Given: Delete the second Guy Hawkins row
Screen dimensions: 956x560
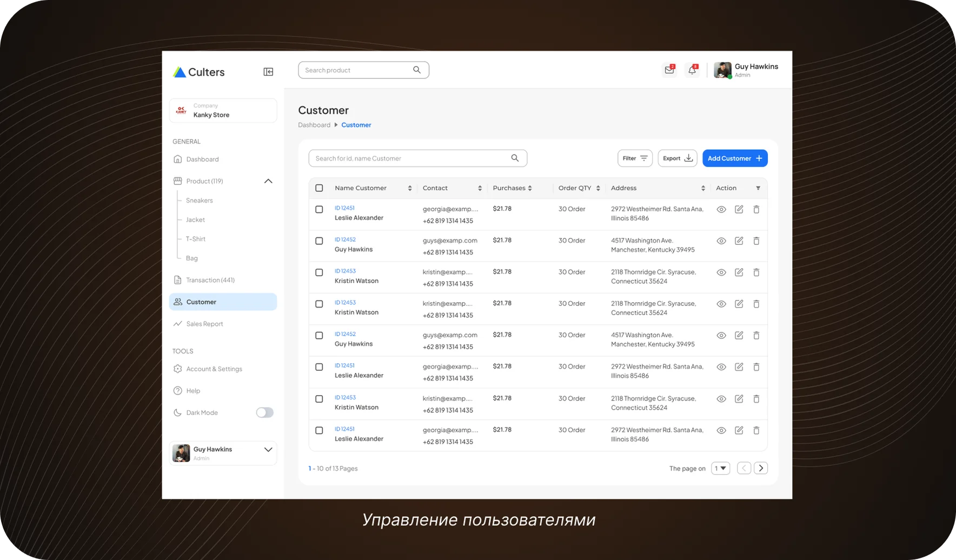Looking at the screenshot, I should [x=756, y=335].
